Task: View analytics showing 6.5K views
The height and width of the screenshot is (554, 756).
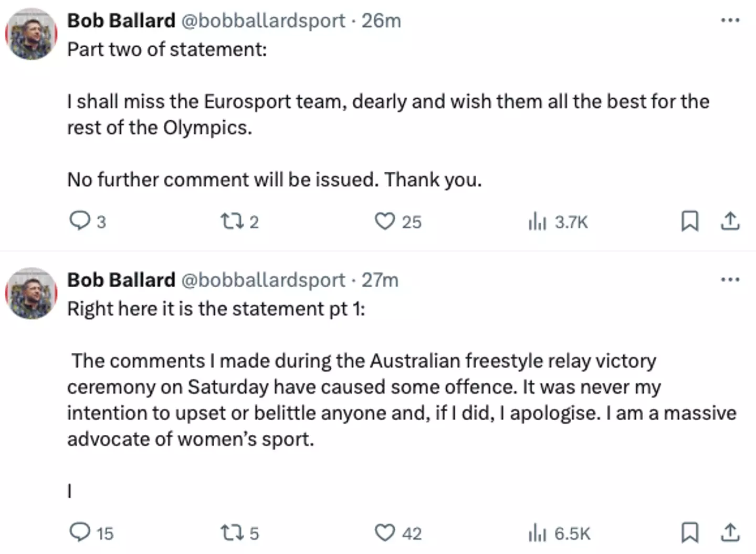Action: coord(537,533)
